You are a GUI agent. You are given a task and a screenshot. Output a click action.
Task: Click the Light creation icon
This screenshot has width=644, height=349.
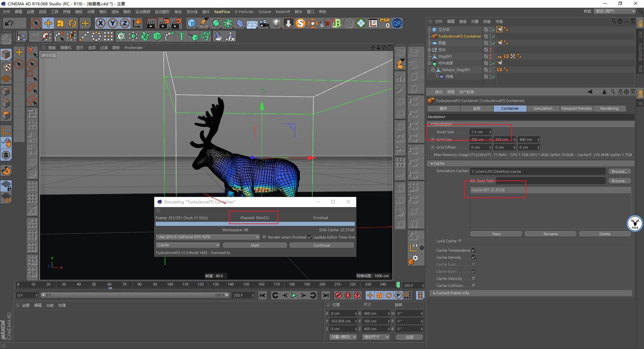coord(276,23)
